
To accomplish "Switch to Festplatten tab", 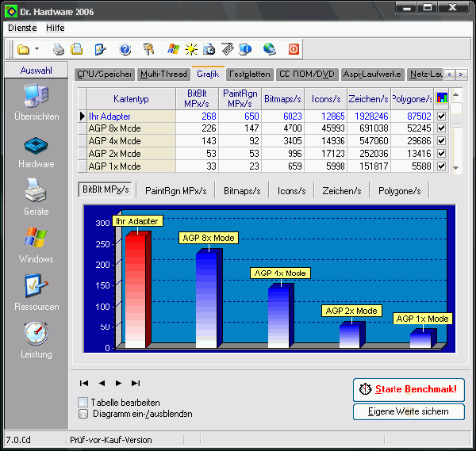I will [x=250, y=75].
